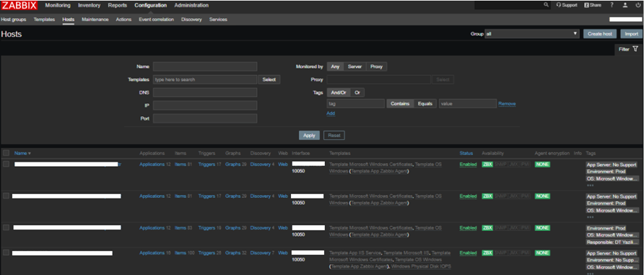The image size is (644, 275).
Task: Set Monitored by to Proxy
Action: [376, 66]
